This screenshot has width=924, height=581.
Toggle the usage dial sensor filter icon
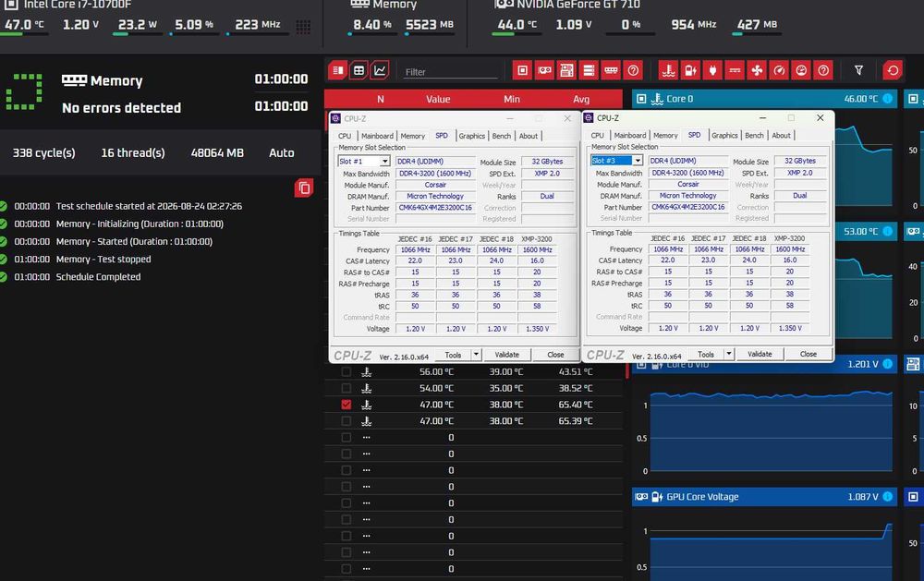point(801,71)
